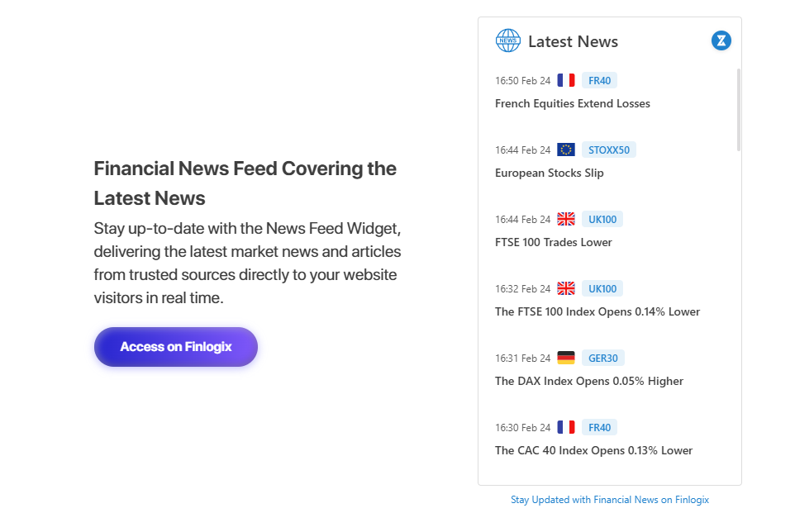Open FTSE 100 Index Opens 0.14% Lower

[597, 311]
